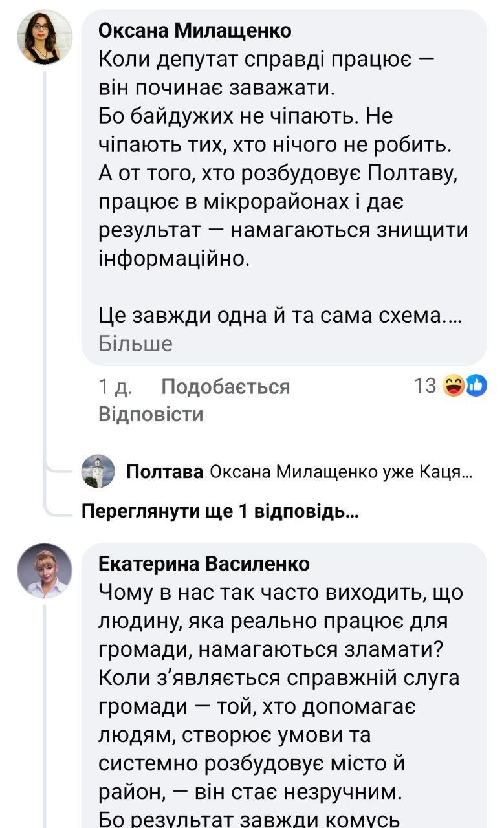The image size is (504, 828).
Task: Open Екатерина Василенко's profile photo
Action: tap(44, 570)
